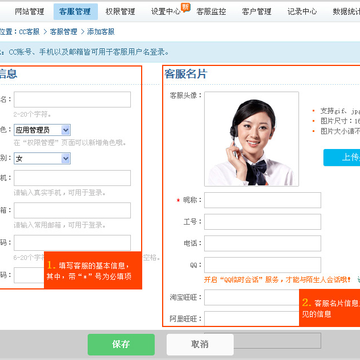Open the 记录中心 tab

(x=302, y=12)
